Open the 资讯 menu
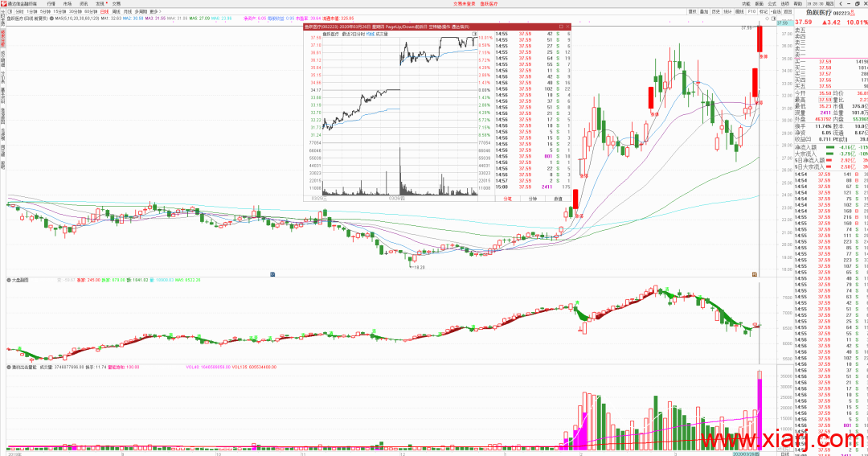Viewport: 868px width, 456px height. (x=84, y=3)
